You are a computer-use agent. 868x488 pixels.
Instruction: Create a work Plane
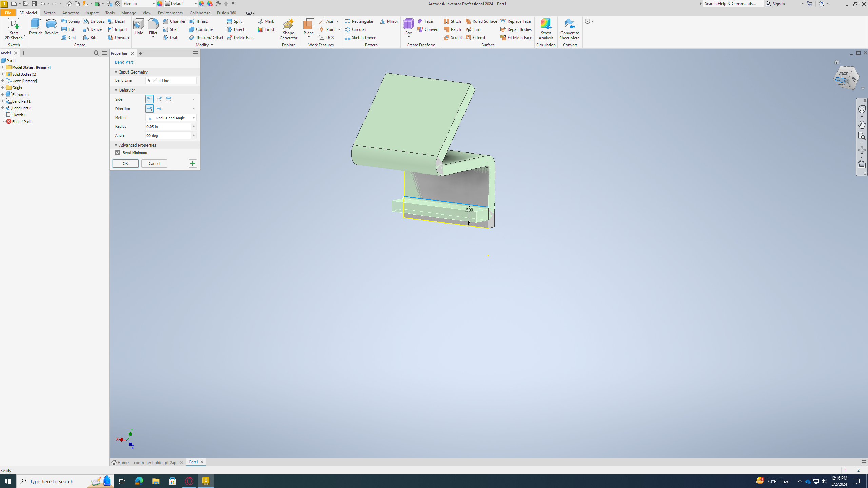pyautogui.click(x=309, y=27)
